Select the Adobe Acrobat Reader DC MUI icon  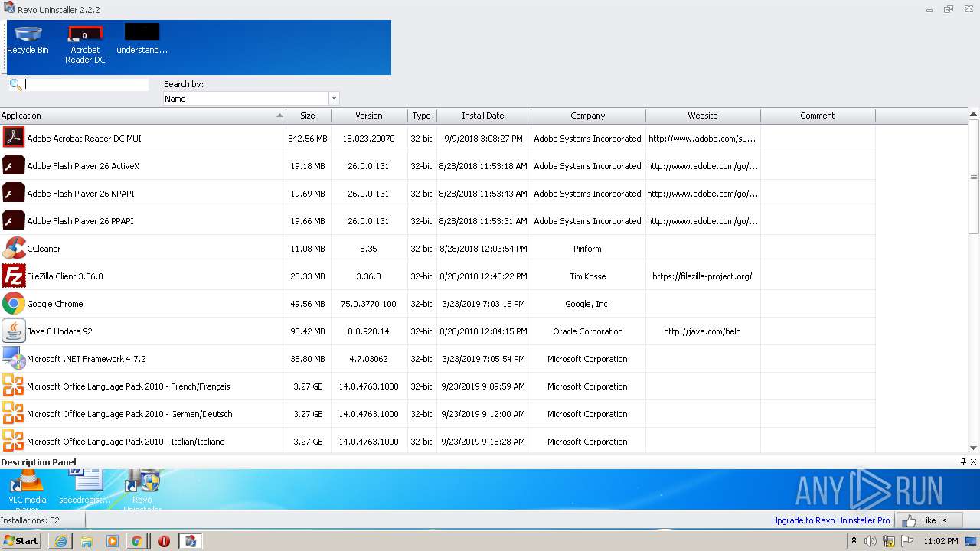coord(14,139)
